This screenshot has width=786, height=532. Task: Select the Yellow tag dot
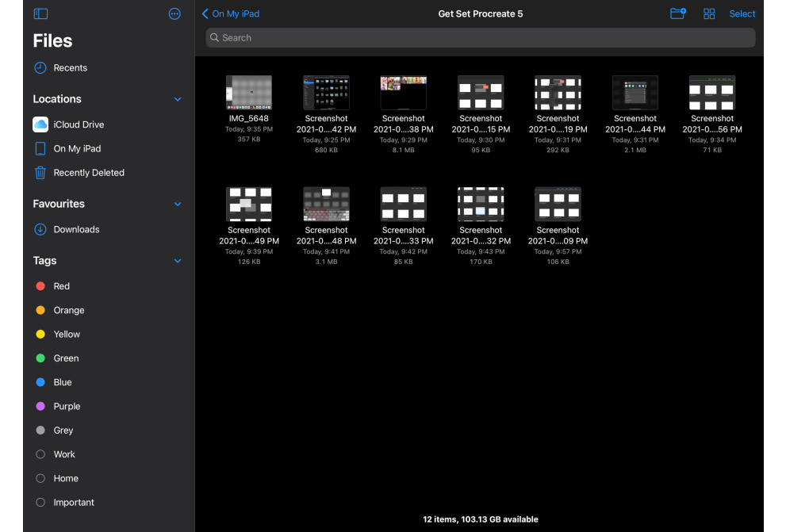pyautogui.click(x=40, y=334)
